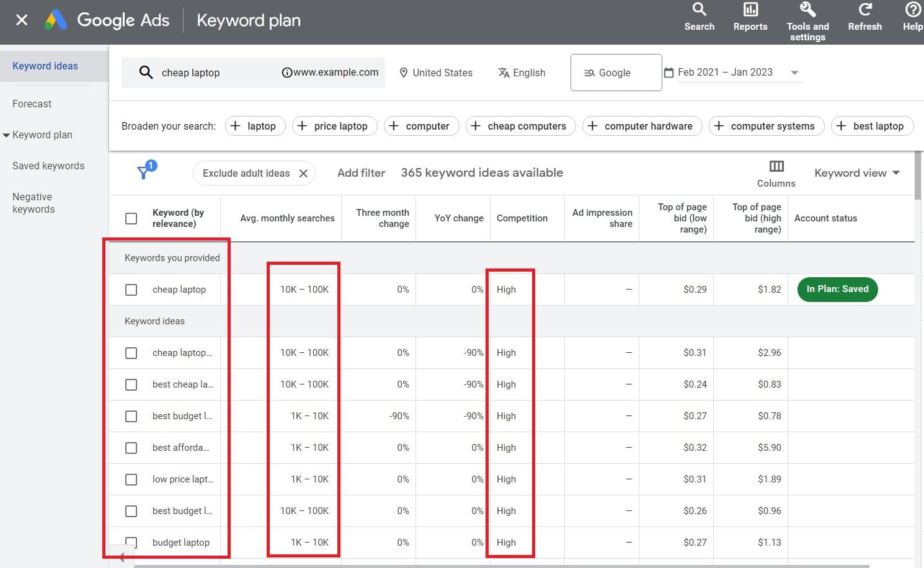Screen dimensions: 924x568
Task: Click the 'In Plan: Saved' status badge
Action: 837,289
